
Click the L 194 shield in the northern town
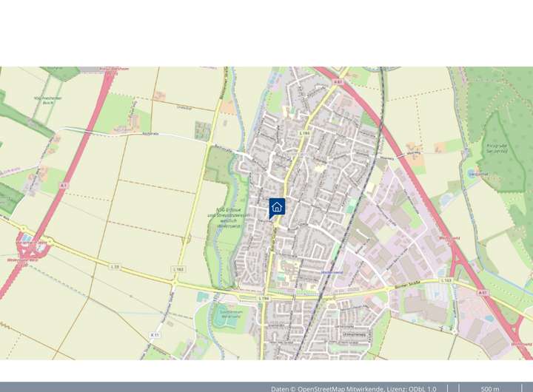[x=305, y=133]
